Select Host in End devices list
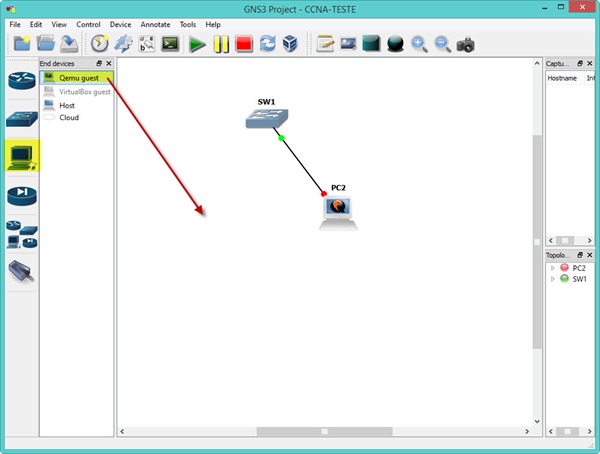This screenshot has height=454, width=600. point(77,105)
